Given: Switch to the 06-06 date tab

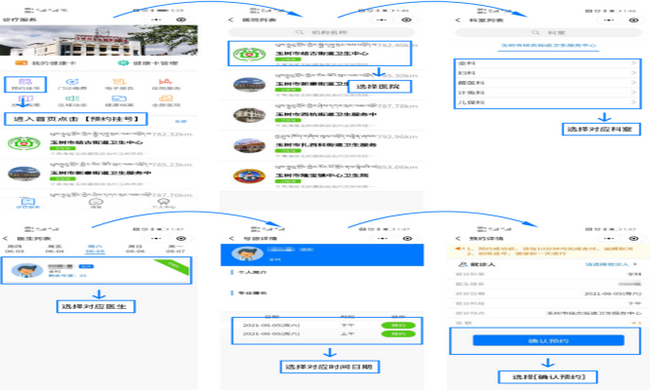Looking at the screenshot, I should tap(135, 249).
